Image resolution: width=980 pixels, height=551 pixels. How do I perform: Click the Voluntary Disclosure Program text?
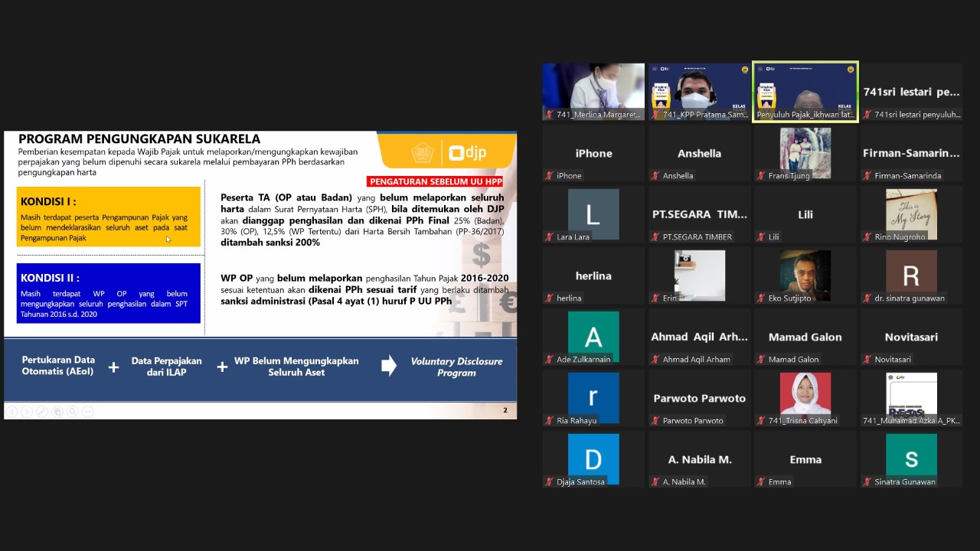tap(456, 367)
